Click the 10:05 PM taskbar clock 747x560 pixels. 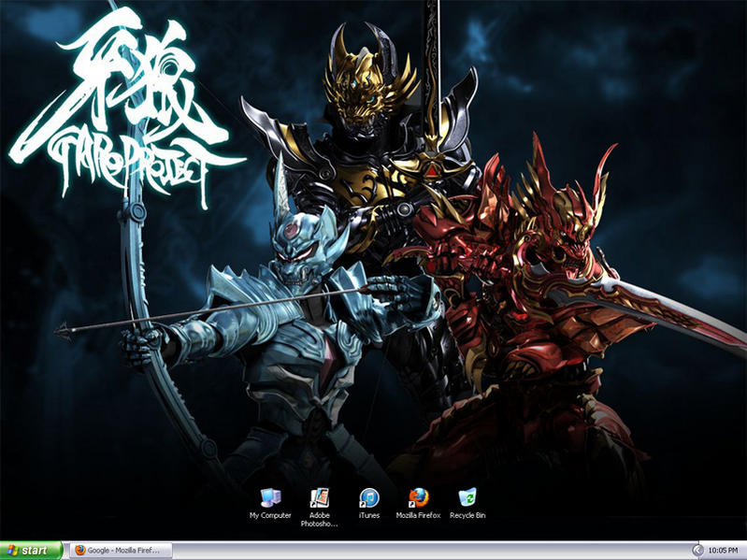724,551
